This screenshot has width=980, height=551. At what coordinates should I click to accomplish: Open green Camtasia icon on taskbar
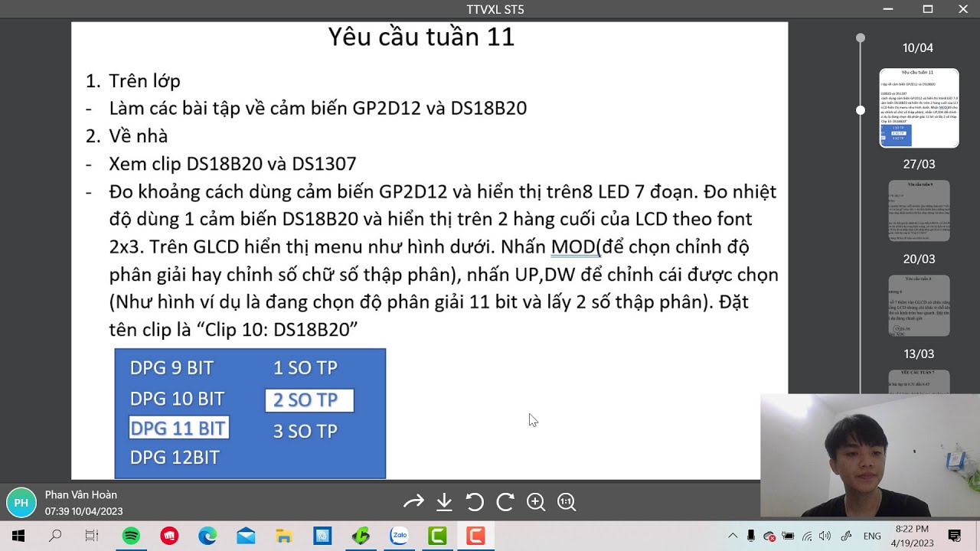tap(437, 536)
